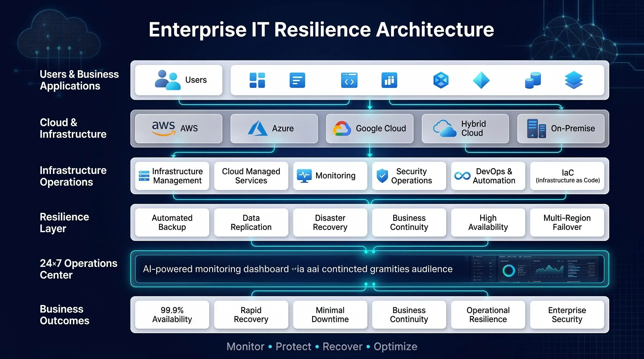Click the Operational Resilience outcome
The image size is (644, 359).
(x=488, y=315)
